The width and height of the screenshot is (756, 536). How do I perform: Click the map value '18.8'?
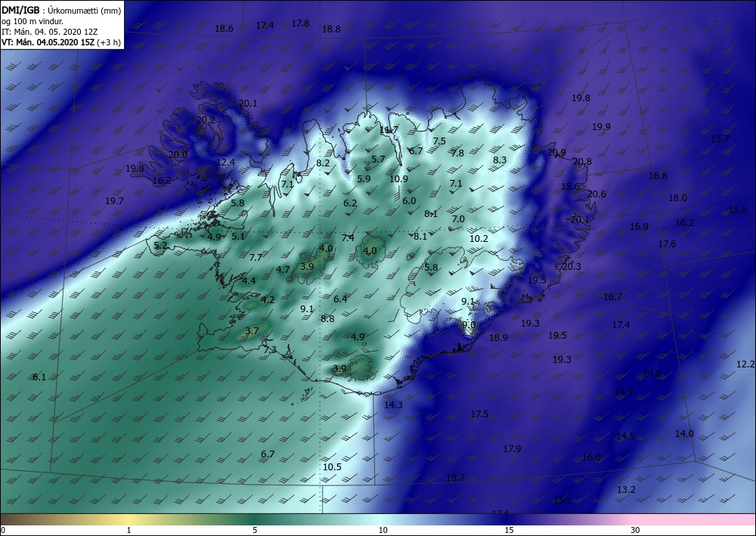(x=331, y=29)
